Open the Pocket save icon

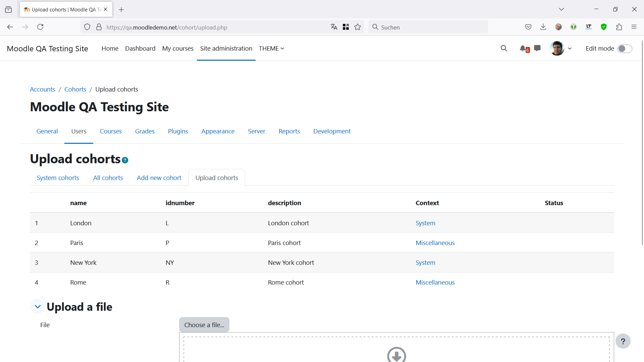point(528,27)
